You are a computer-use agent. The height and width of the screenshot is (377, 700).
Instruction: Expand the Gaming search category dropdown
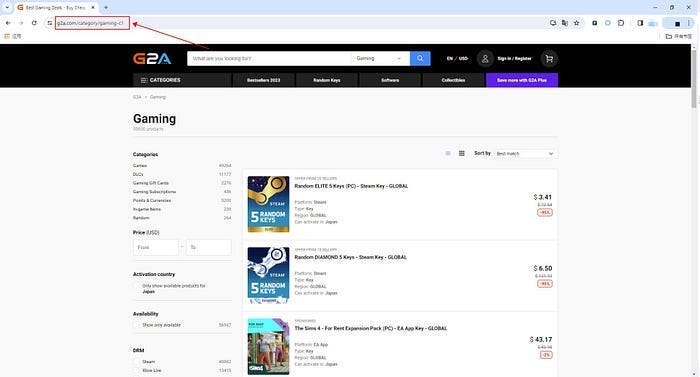380,59
